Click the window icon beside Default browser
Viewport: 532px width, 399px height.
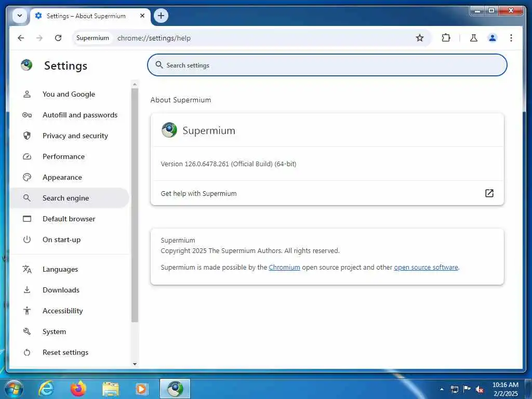tap(27, 219)
